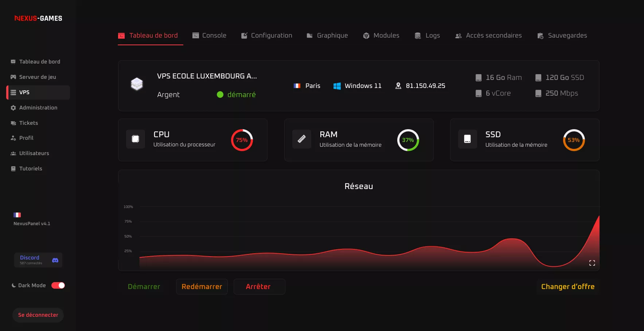The image size is (644, 331).
Task: Click the Changer d'offre button
Action: click(568, 287)
